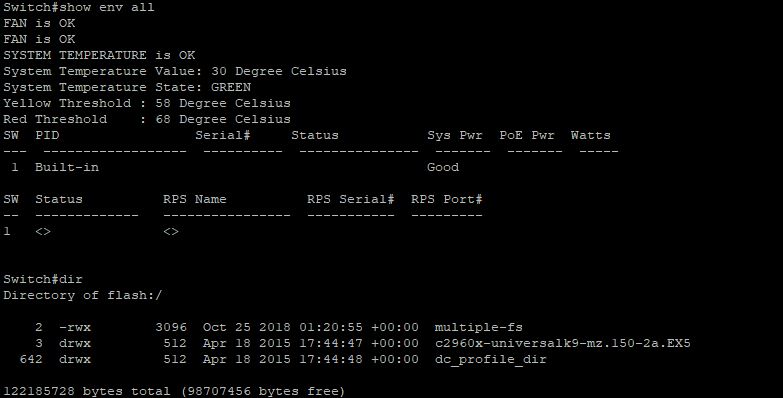This screenshot has height=398, width=783.
Task: Click the Yellow Threshold 58 Degree line
Action: [x=147, y=103]
